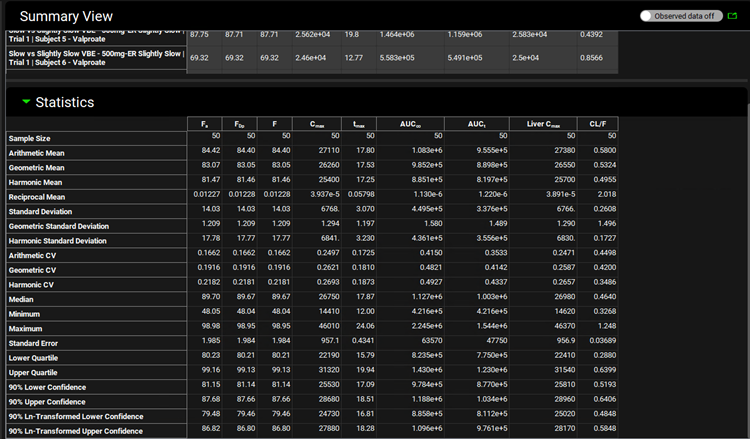Click the AUC∞ column header

411,124
